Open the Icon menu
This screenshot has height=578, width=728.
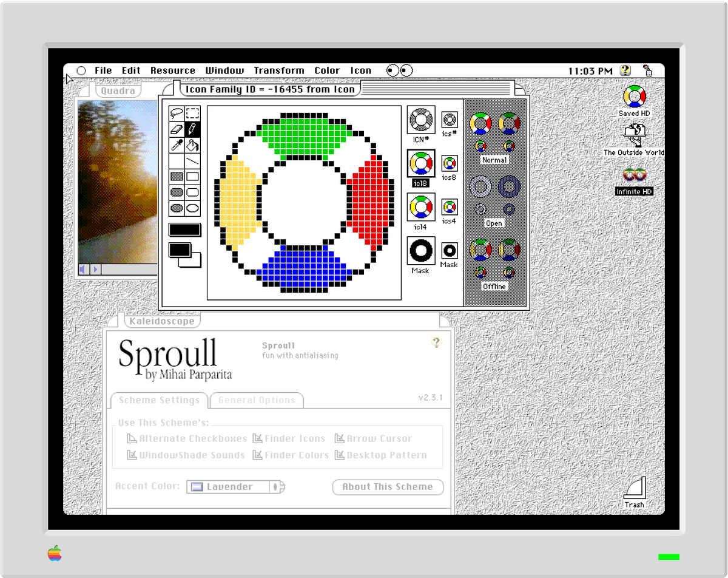click(x=360, y=70)
